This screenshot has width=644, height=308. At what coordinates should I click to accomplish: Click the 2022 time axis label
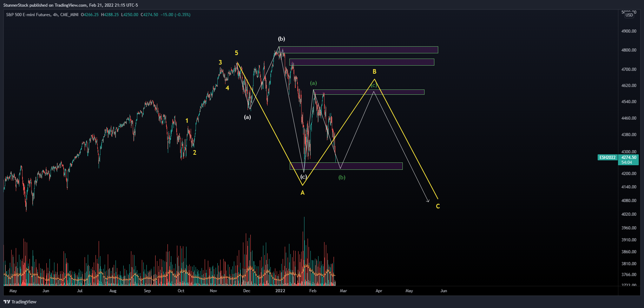(280, 291)
